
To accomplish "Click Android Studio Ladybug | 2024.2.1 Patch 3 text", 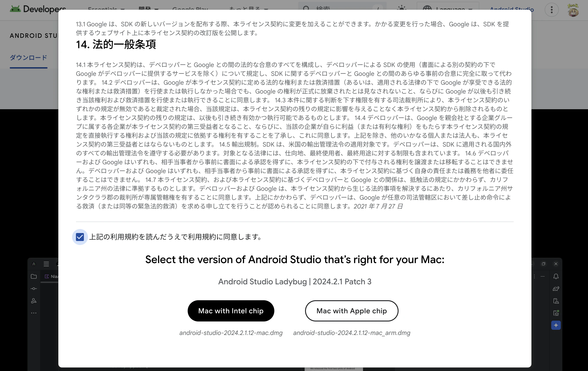I will click(295, 282).
